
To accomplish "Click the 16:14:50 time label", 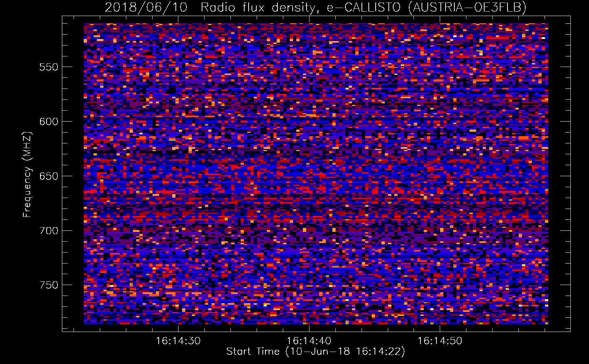I will [x=440, y=341].
